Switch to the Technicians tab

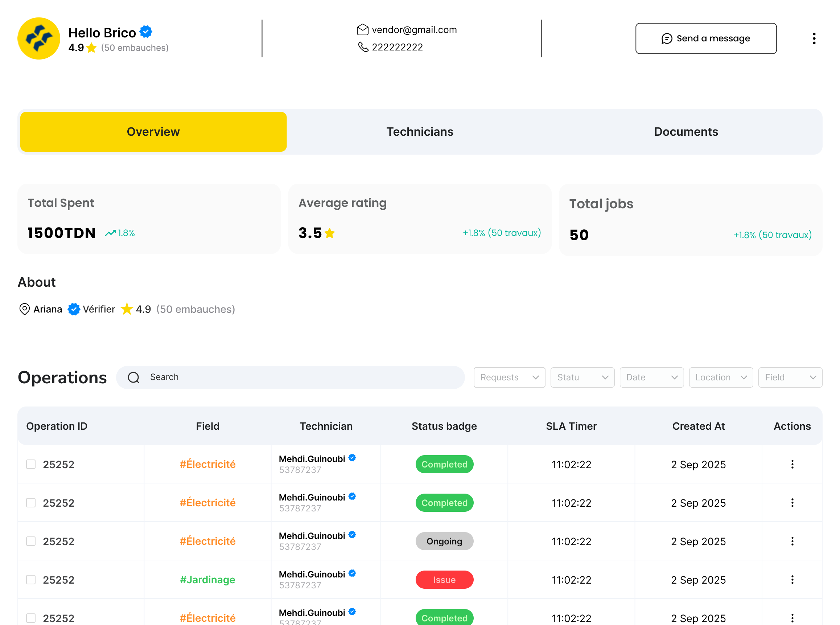(420, 132)
